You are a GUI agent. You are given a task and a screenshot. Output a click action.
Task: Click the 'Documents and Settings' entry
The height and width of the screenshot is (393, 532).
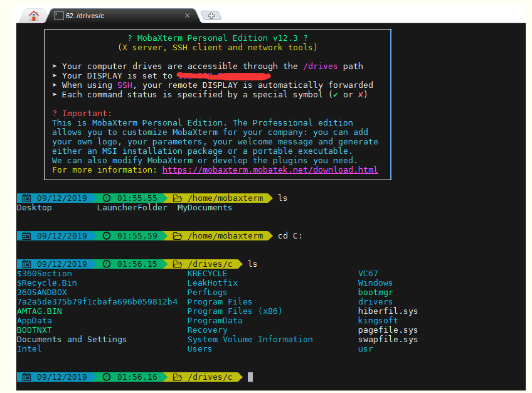[72, 340]
